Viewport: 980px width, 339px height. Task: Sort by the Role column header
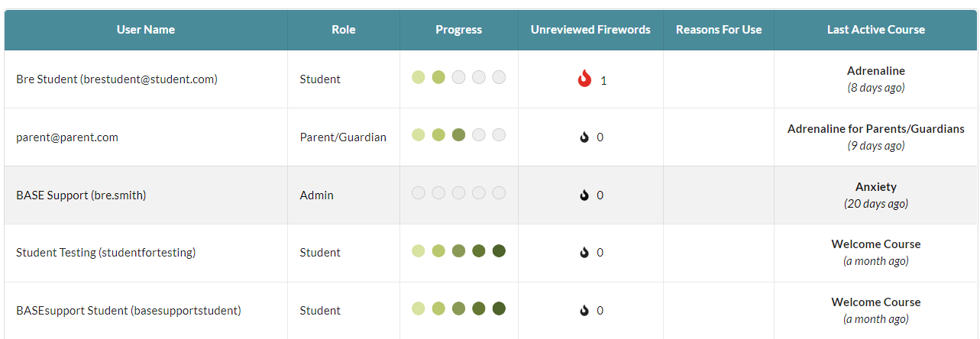click(x=344, y=30)
